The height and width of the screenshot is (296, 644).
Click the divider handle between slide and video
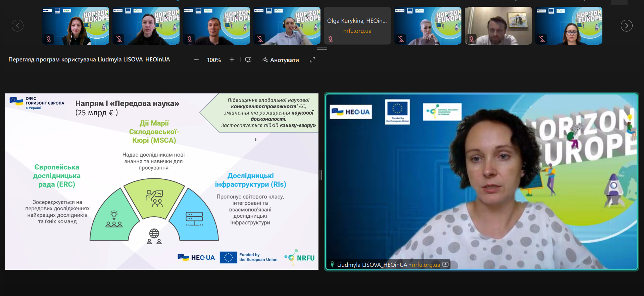point(321,175)
